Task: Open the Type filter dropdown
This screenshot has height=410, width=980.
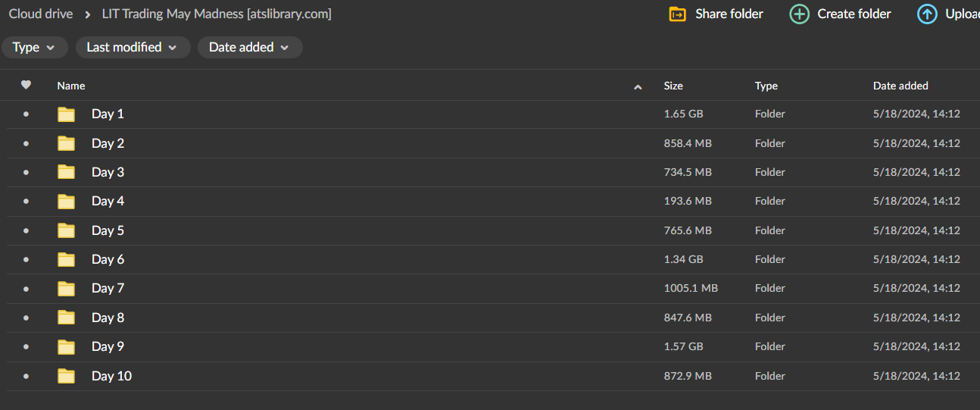Action: 34,47
